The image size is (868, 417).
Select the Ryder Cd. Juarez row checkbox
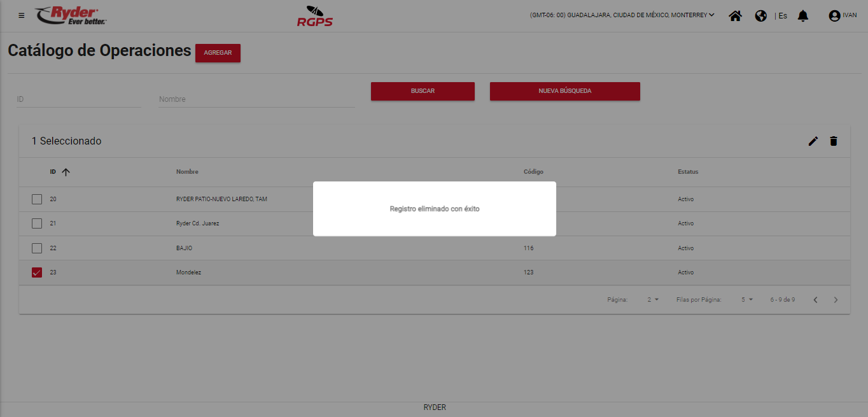click(x=37, y=223)
